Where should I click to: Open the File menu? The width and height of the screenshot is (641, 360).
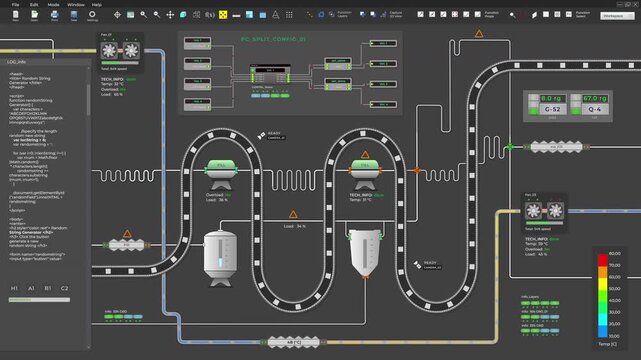(x=16, y=4)
